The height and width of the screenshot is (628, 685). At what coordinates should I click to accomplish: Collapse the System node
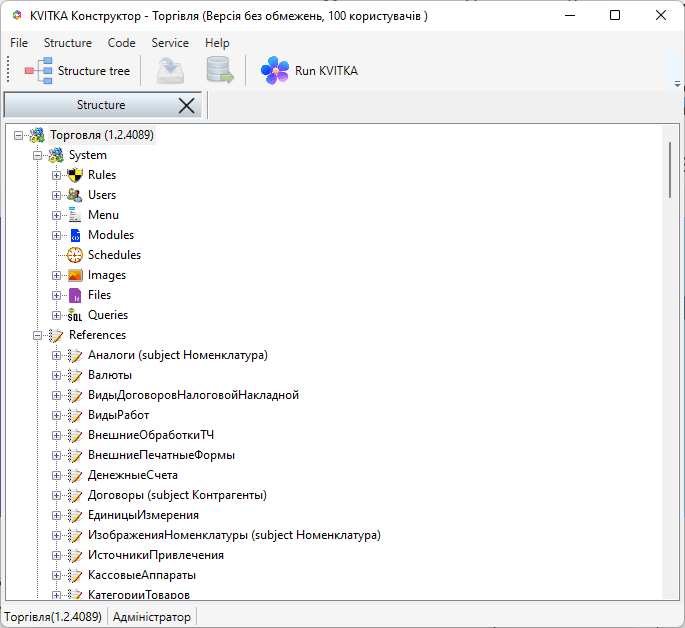pos(38,155)
